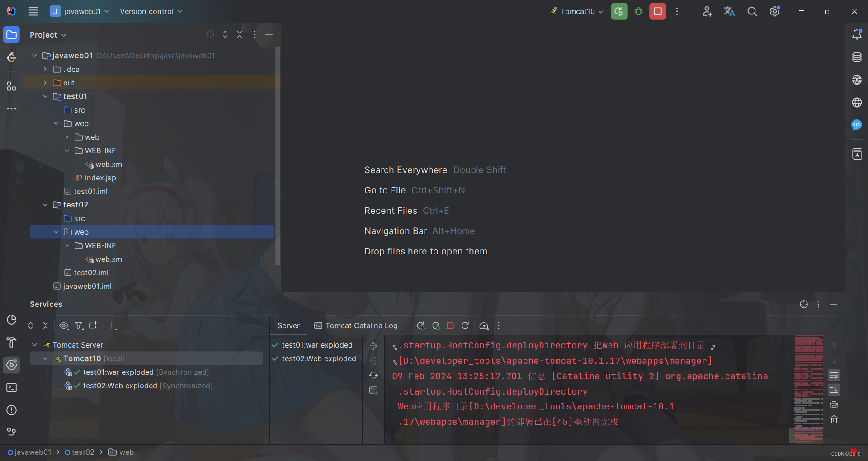Open the blue chat assistant icon
Image resolution: width=868 pixels, height=461 pixels.
[857, 125]
